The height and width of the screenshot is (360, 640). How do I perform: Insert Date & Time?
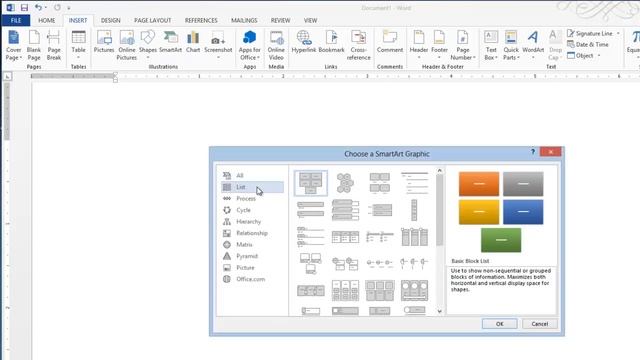(588, 44)
